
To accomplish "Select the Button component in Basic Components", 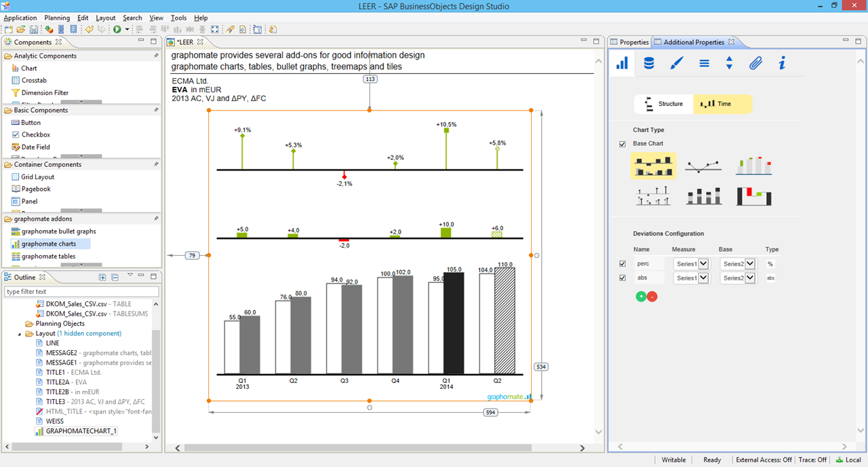I will [26, 122].
